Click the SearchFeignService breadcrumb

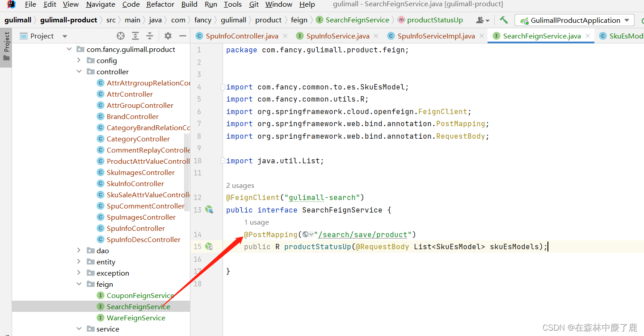coord(353,20)
